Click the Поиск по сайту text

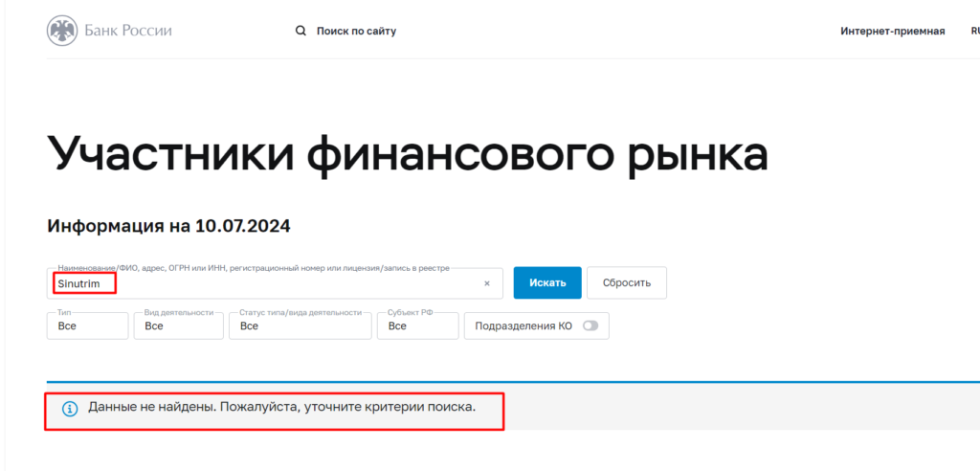pyautogui.click(x=356, y=32)
